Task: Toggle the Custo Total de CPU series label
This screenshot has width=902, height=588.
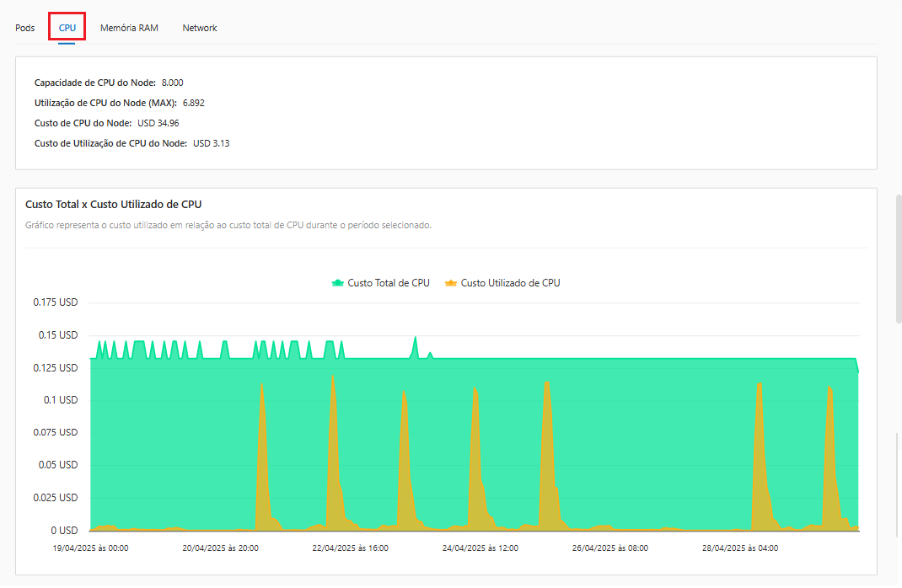Action: (388, 283)
